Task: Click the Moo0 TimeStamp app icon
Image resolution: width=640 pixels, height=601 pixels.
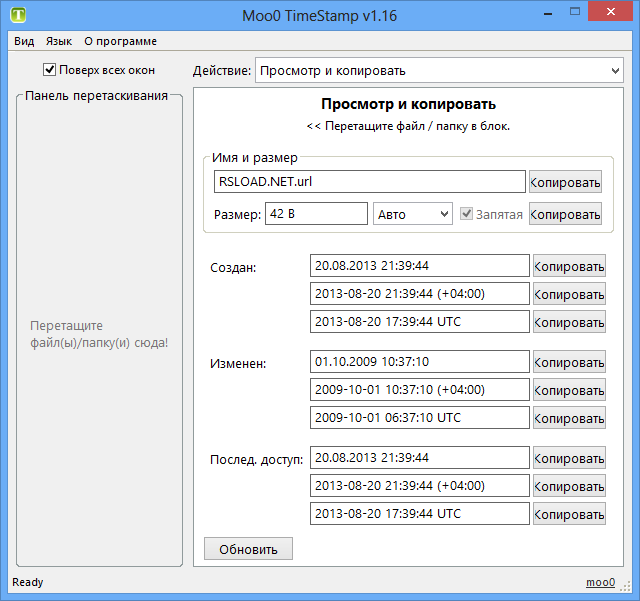Action: [x=18, y=15]
